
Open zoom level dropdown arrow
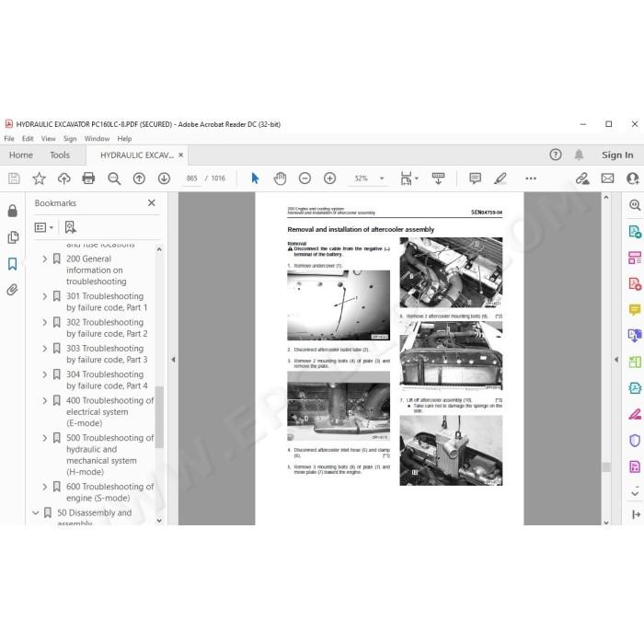(382, 178)
